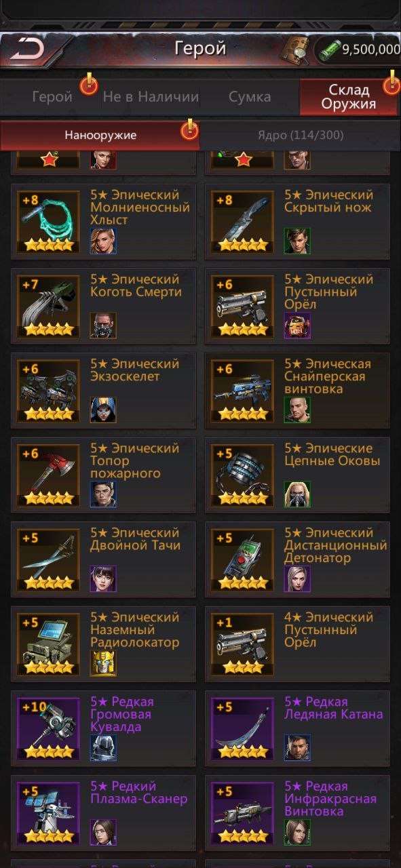Pick the Топор пожарного axe icon

(x=49, y=475)
